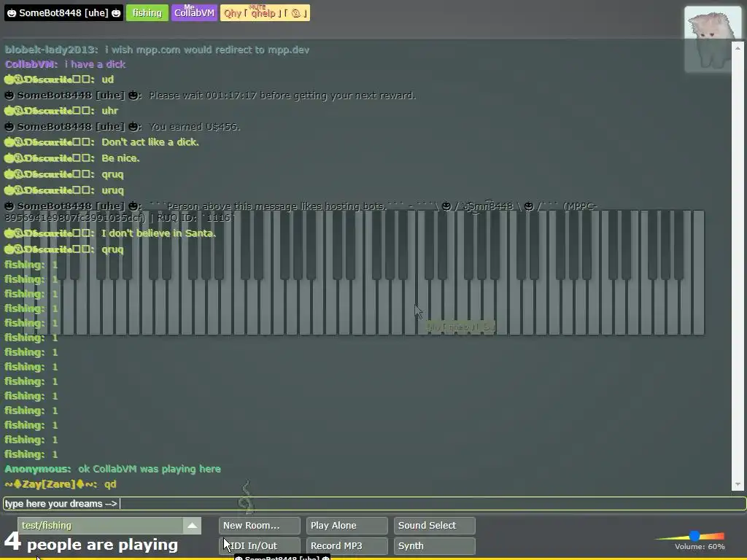Focus the chat message input field
The height and width of the screenshot is (560, 747).
(374, 504)
